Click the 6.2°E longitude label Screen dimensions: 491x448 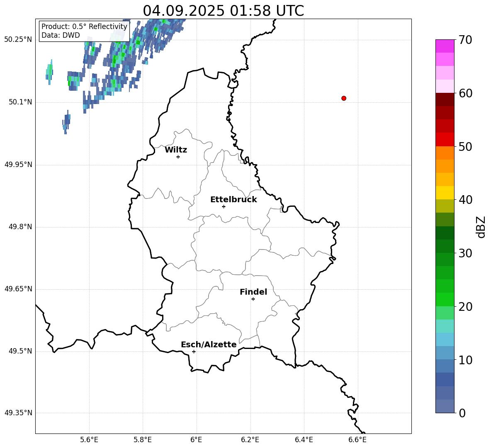(x=250, y=440)
